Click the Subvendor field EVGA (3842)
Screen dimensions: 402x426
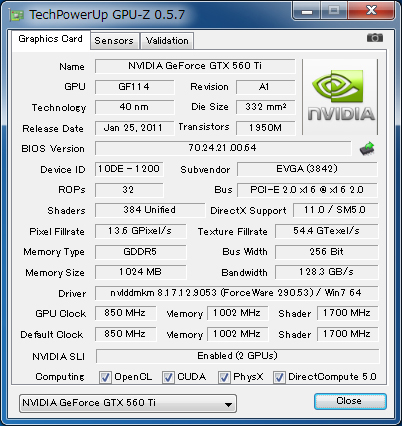[x=307, y=169]
